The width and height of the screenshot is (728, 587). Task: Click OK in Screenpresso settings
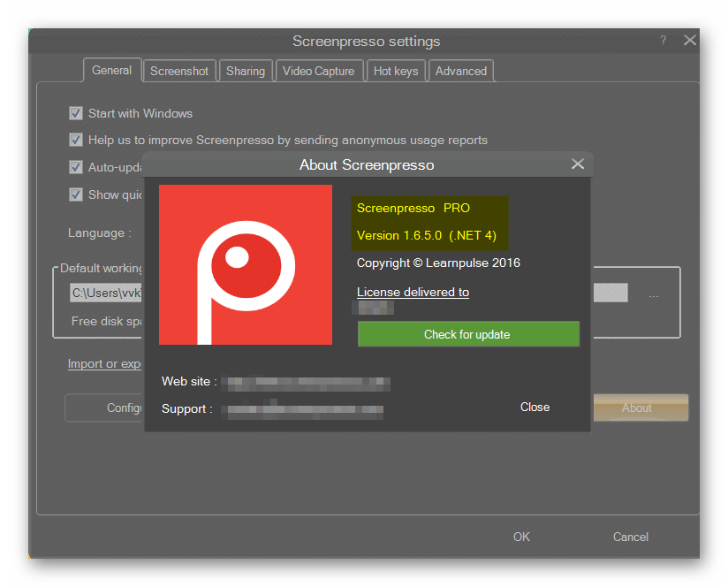[521, 537]
